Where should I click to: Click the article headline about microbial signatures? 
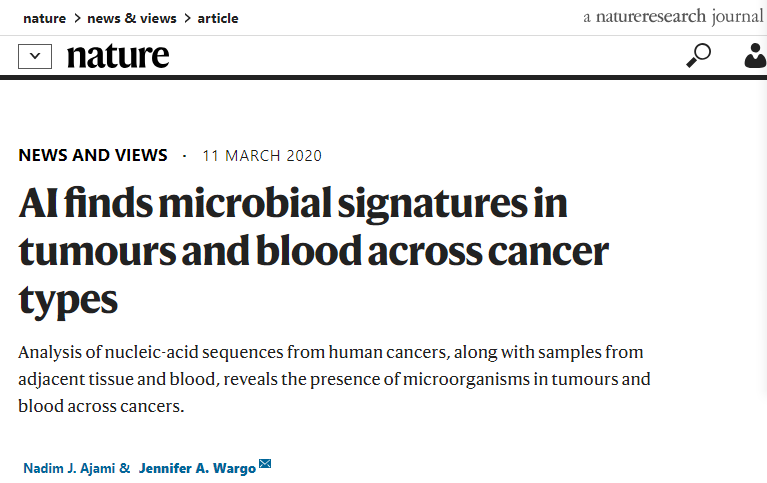point(314,251)
